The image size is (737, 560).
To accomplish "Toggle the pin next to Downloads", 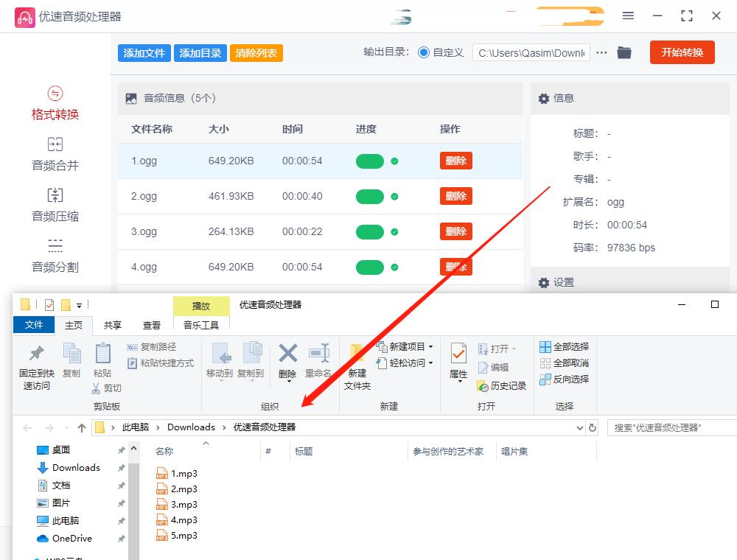I will pyautogui.click(x=123, y=467).
